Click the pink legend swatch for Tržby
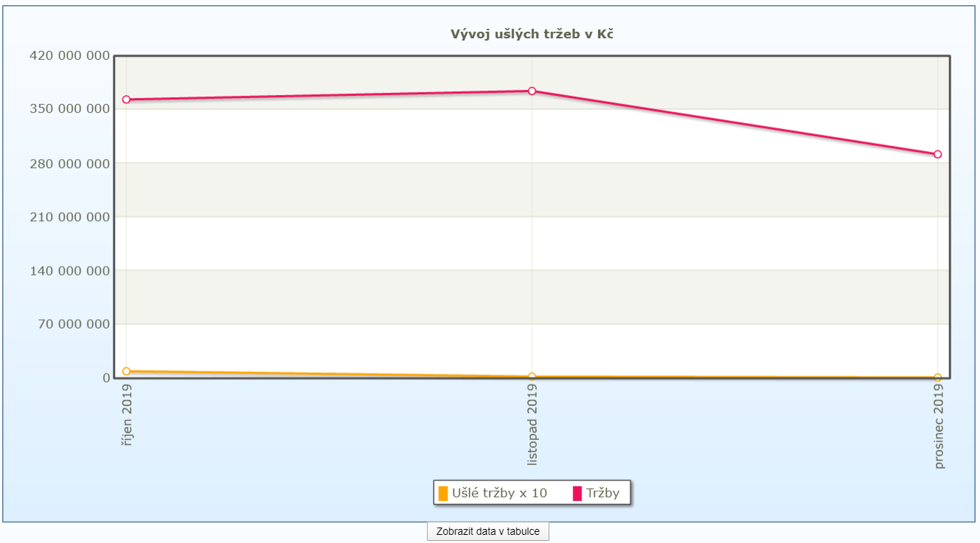The width and height of the screenshot is (980, 543). click(577, 494)
